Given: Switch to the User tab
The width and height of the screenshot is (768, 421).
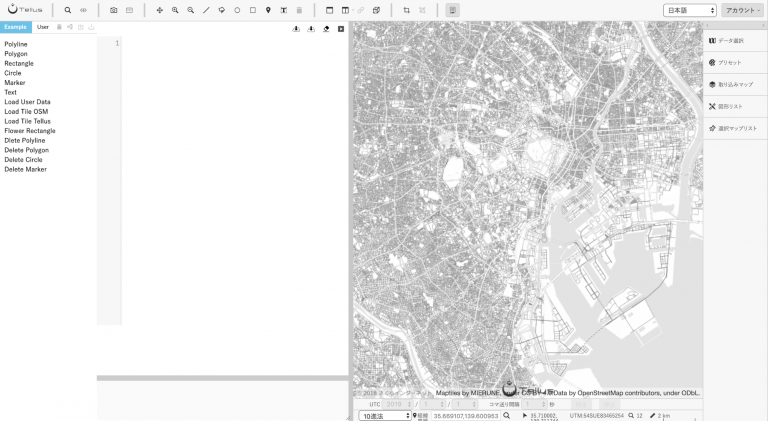Looking at the screenshot, I should (43, 27).
